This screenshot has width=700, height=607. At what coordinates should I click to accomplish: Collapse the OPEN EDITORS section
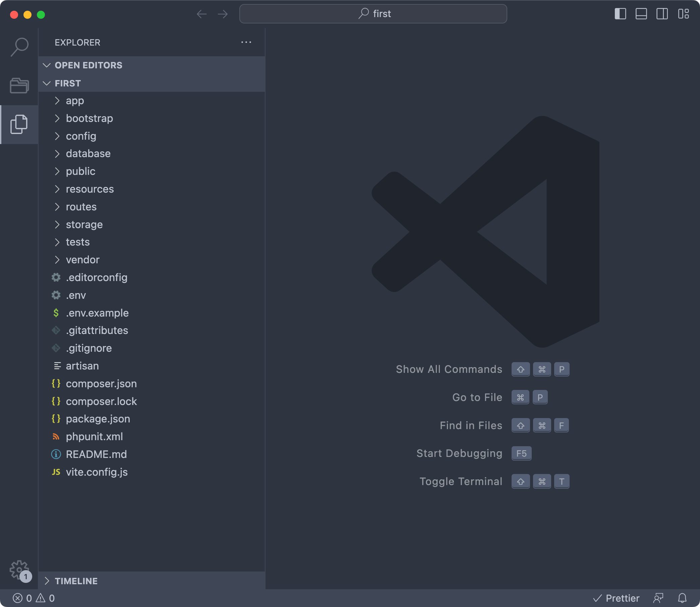click(89, 65)
